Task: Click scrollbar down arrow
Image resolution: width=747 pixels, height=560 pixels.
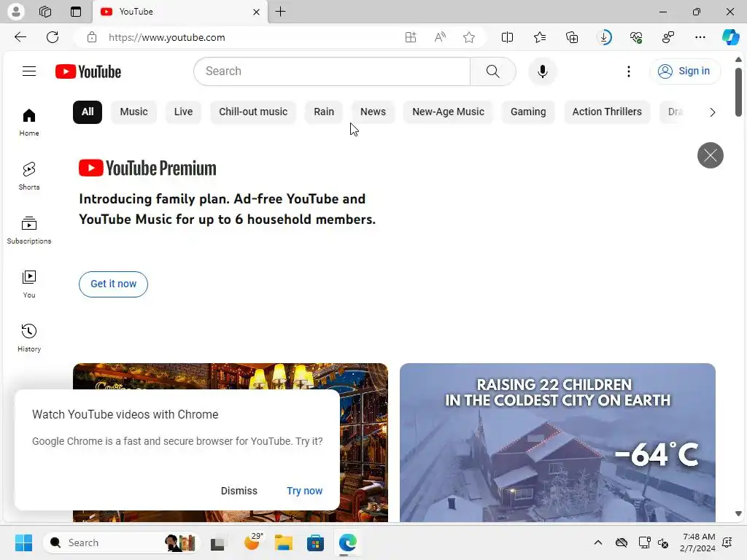Action: [x=738, y=514]
